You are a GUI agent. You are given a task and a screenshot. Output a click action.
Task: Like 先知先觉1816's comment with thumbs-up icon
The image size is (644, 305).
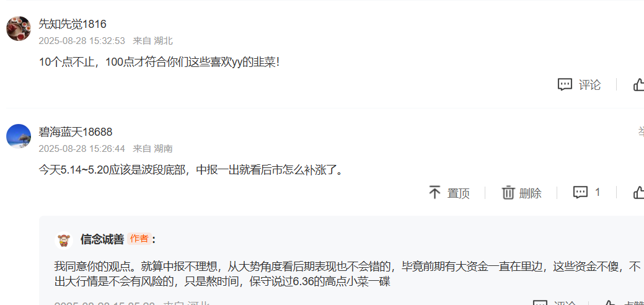click(x=638, y=85)
